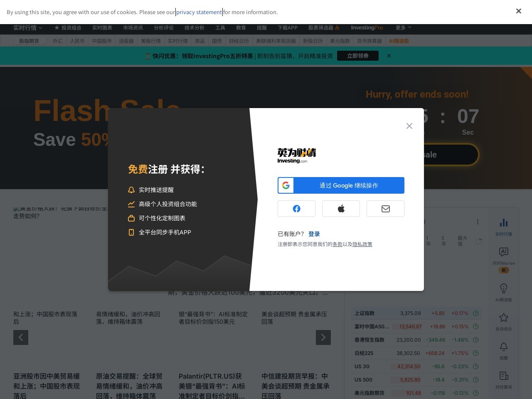Click the right carousel arrow
532x399 pixels.
pos(323,337)
